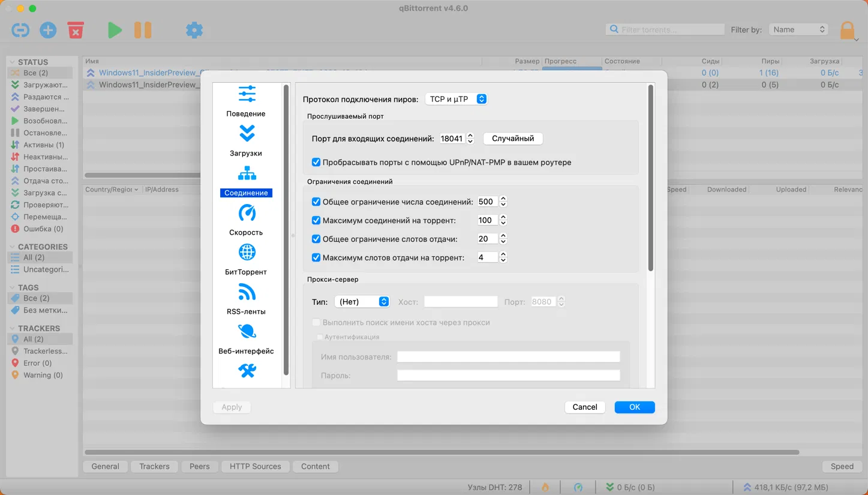This screenshot has width=868, height=495.
Task: Click the green resume torrents icon
Action: (x=115, y=30)
